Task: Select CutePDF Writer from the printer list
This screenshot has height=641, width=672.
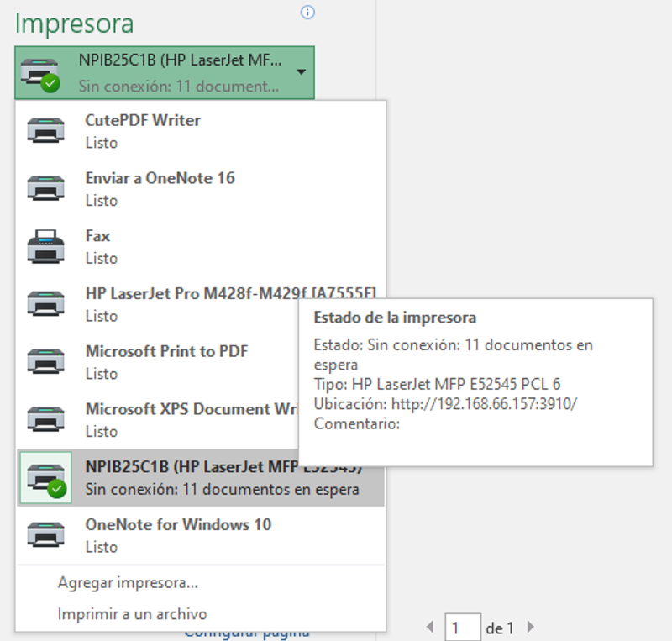Action: 201,131
